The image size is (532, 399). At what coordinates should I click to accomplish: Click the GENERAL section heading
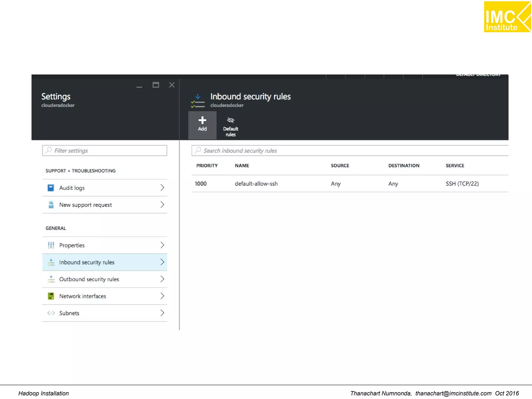point(56,228)
